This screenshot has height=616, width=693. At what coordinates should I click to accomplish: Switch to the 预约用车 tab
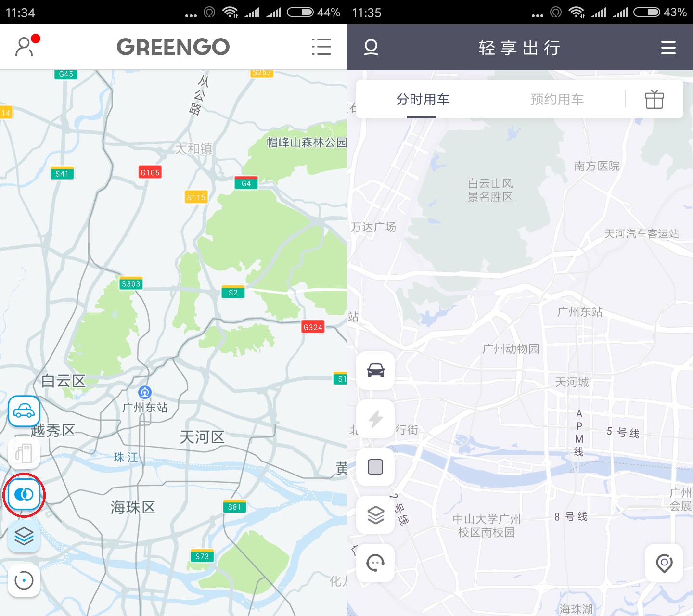[x=557, y=99]
